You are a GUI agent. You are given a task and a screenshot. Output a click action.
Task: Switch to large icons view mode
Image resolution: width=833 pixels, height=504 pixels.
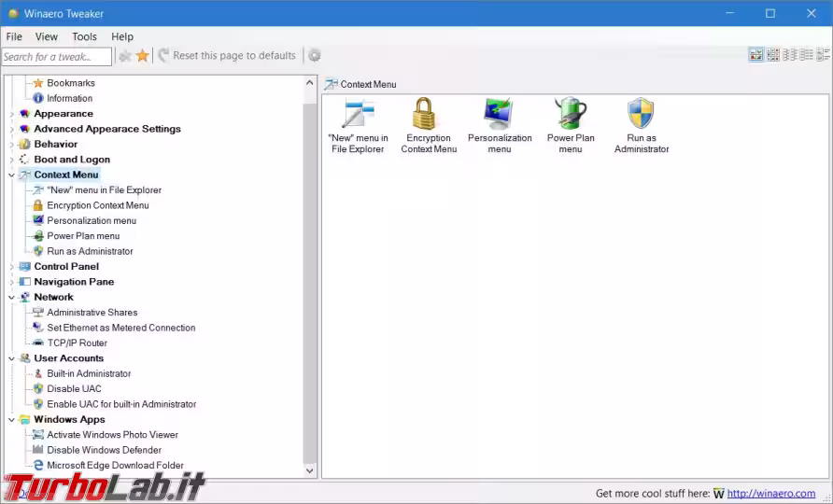[x=755, y=54]
